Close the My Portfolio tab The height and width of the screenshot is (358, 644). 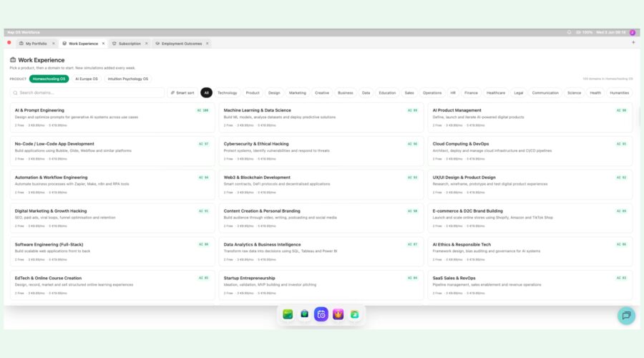pyautogui.click(x=54, y=44)
